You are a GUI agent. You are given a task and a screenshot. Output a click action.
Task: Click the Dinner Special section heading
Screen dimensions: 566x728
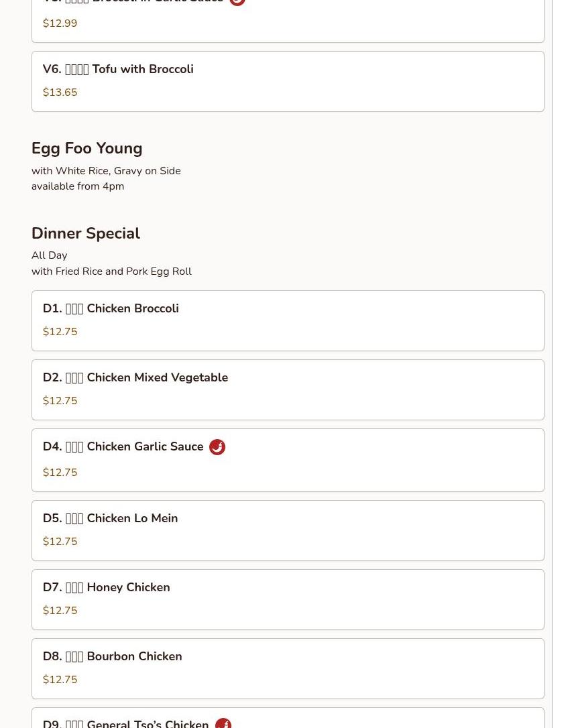point(86,233)
